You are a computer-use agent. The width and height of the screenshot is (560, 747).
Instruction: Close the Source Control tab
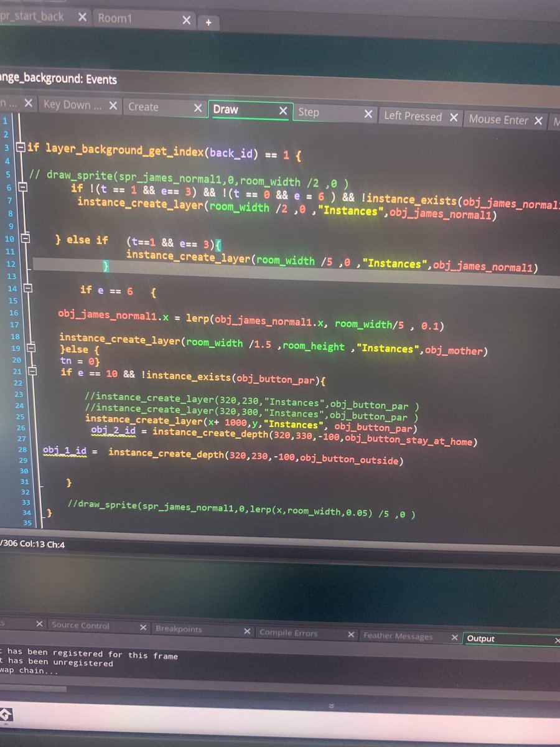coord(142,627)
